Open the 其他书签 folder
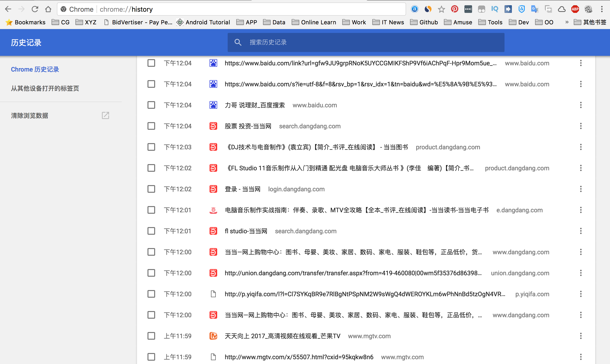This screenshot has width=610, height=364. point(590,22)
